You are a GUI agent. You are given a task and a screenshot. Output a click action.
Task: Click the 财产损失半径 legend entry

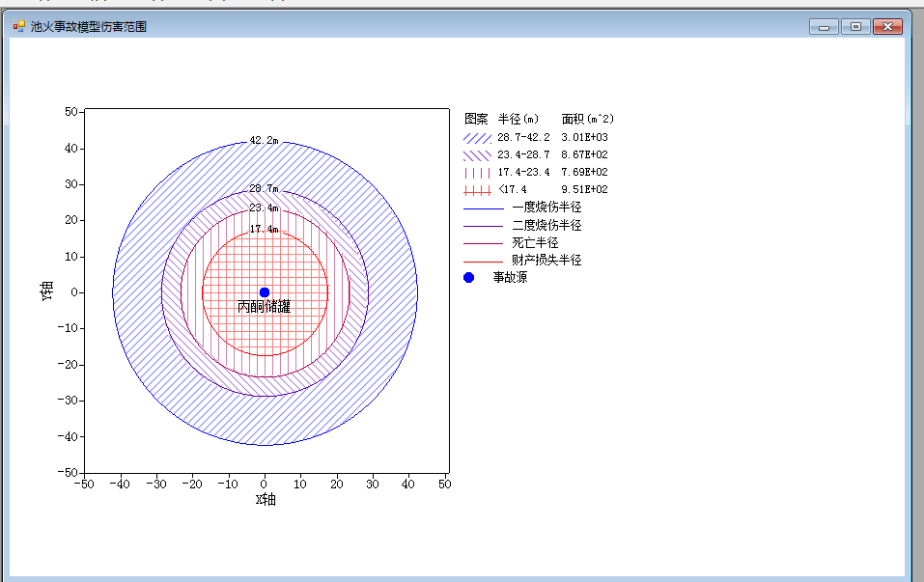522,260
